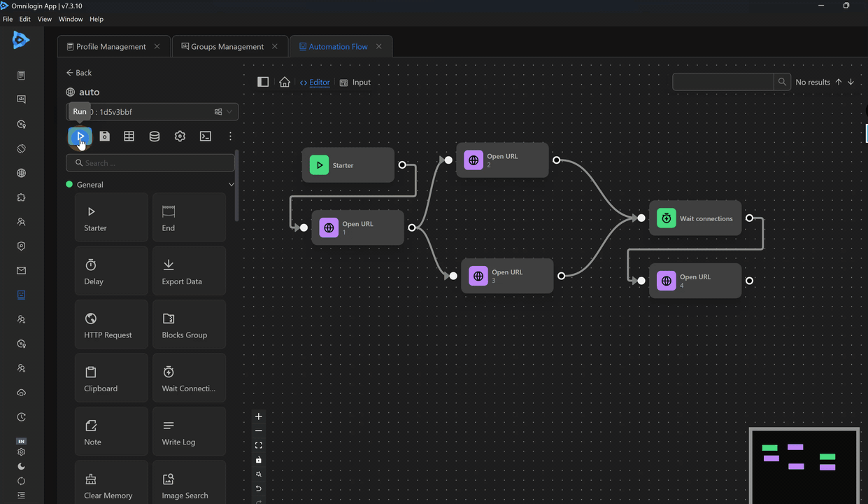Click the save workflow disk icon
Screen dimensions: 868x504
coord(104,136)
